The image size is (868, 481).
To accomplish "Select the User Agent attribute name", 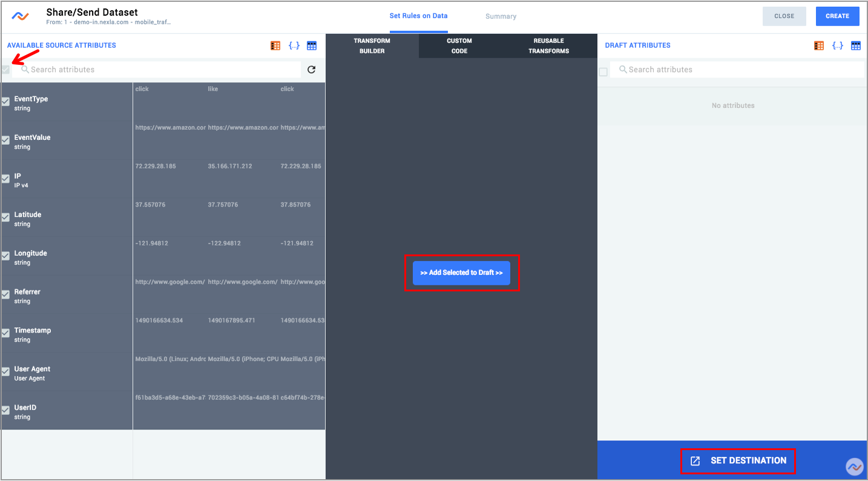I will (x=32, y=369).
